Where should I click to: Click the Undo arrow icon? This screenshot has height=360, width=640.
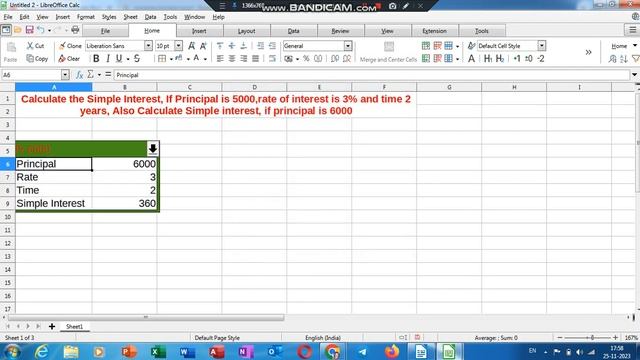40,30
